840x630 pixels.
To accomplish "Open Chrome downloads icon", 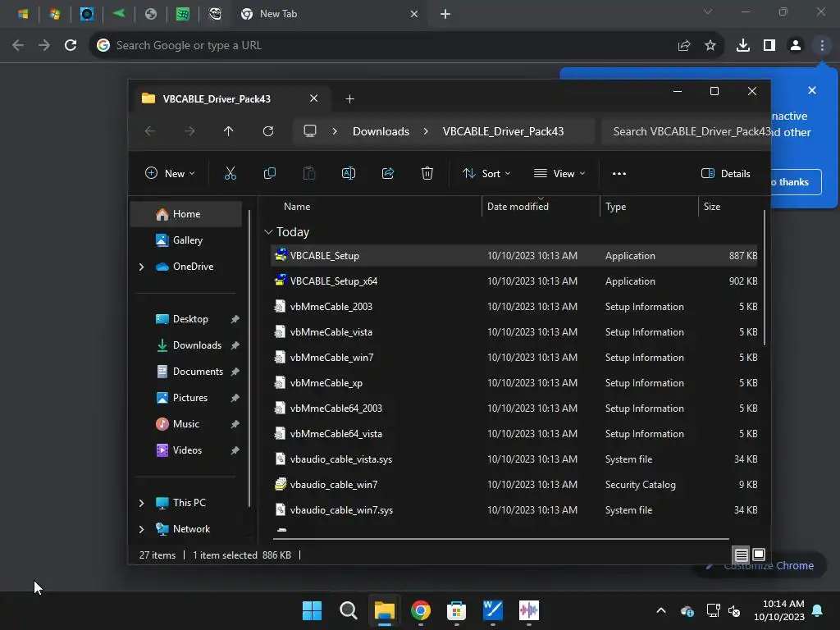I will point(742,46).
